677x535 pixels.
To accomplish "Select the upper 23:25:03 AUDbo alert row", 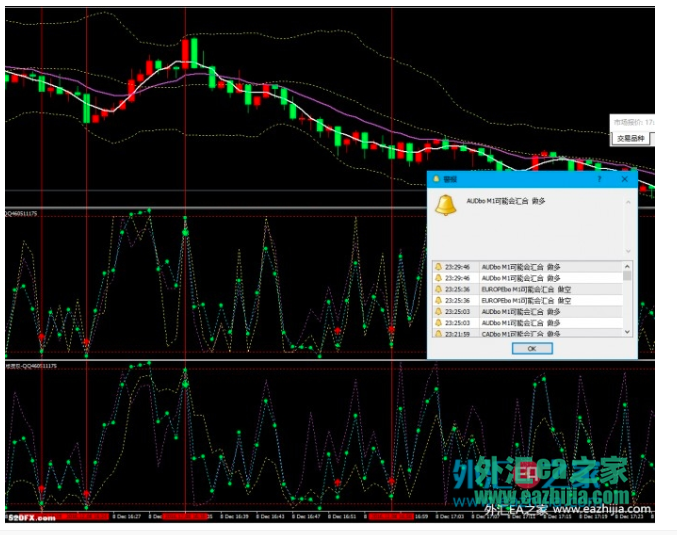I will (x=528, y=312).
